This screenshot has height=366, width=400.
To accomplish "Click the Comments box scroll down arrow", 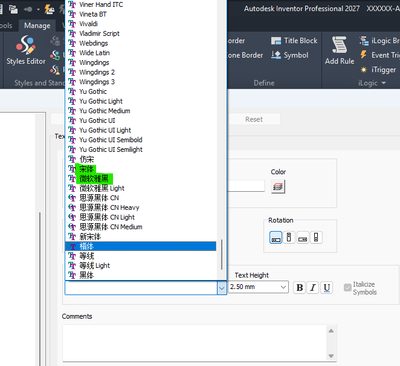I will point(331,356).
